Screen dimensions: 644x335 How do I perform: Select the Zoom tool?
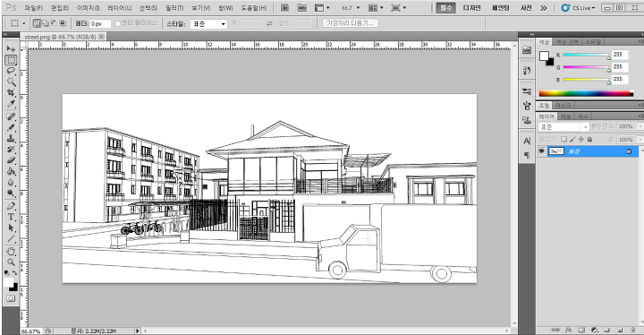[11, 262]
